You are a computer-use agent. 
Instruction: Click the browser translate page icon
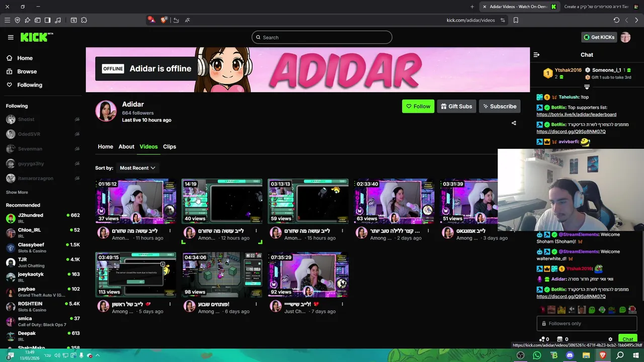[x=187, y=20]
